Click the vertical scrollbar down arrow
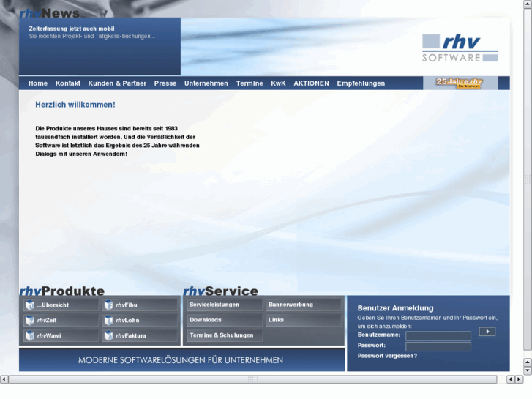The height and width of the screenshot is (399, 532). pyautogui.click(x=528, y=370)
